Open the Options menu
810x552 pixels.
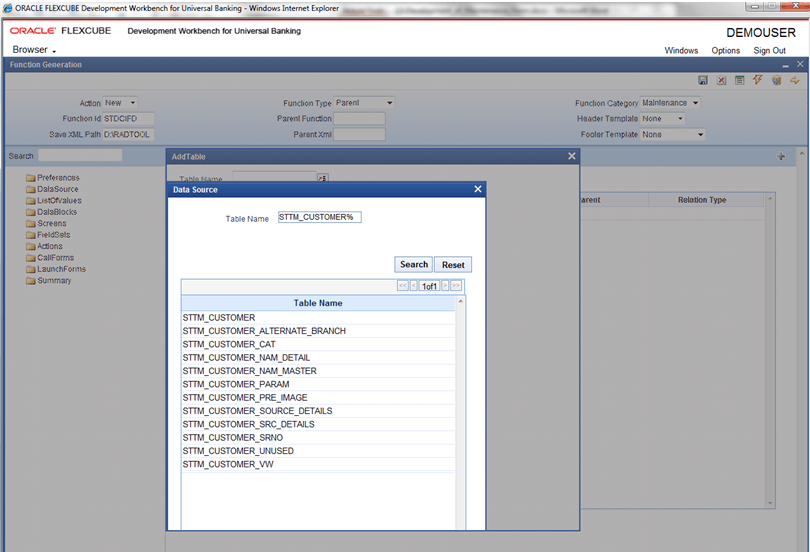point(725,51)
